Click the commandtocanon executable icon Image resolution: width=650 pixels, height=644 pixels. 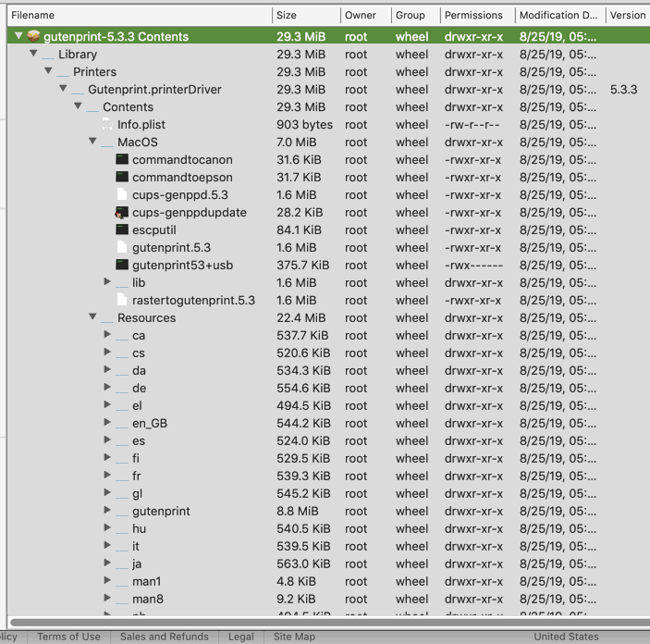(x=122, y=159)
